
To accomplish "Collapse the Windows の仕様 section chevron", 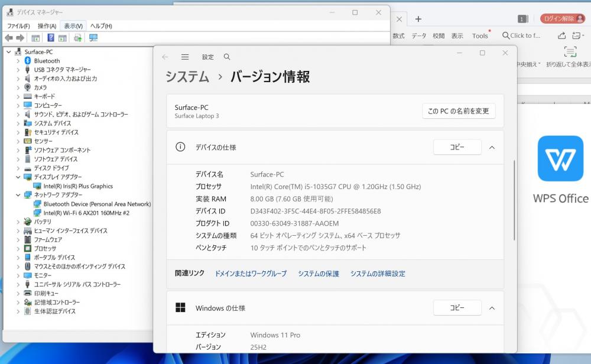I will pos(492,308).
